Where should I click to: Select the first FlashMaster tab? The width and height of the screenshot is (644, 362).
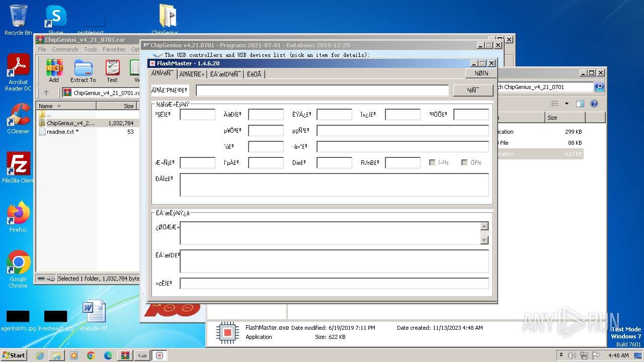(162, 73)
